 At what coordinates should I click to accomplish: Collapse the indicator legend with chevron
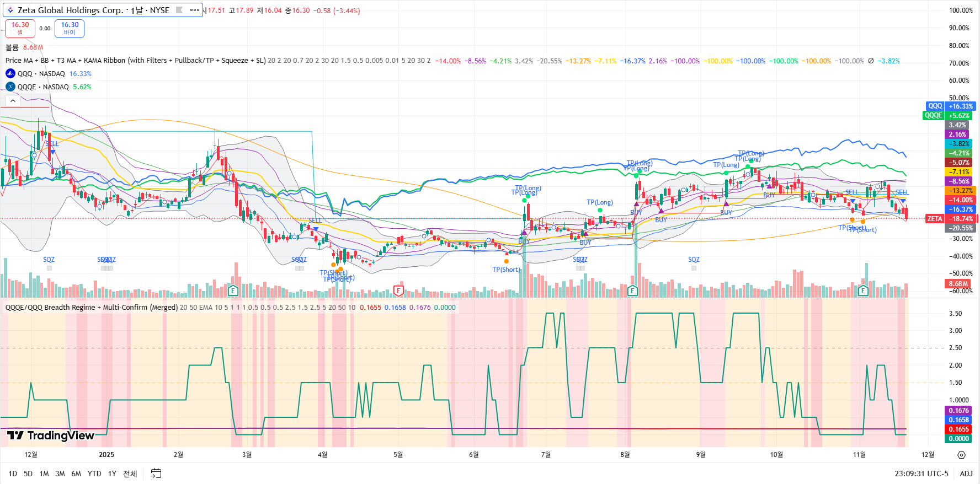pos(13,100)
